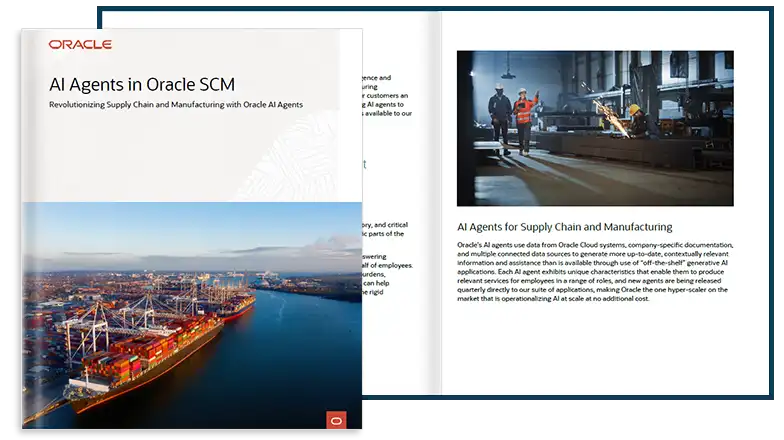
Task: Click the factory workers photo
Action: [x=595, y=128]
